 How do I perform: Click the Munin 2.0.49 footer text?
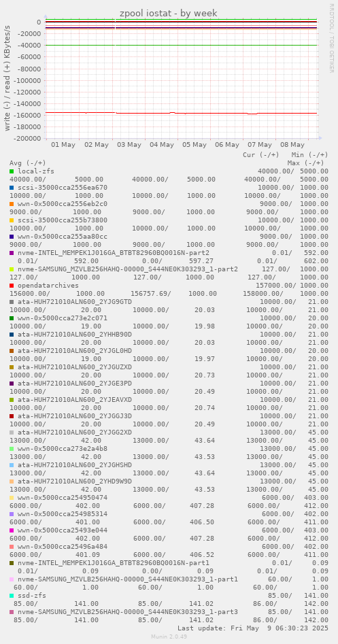169,637
